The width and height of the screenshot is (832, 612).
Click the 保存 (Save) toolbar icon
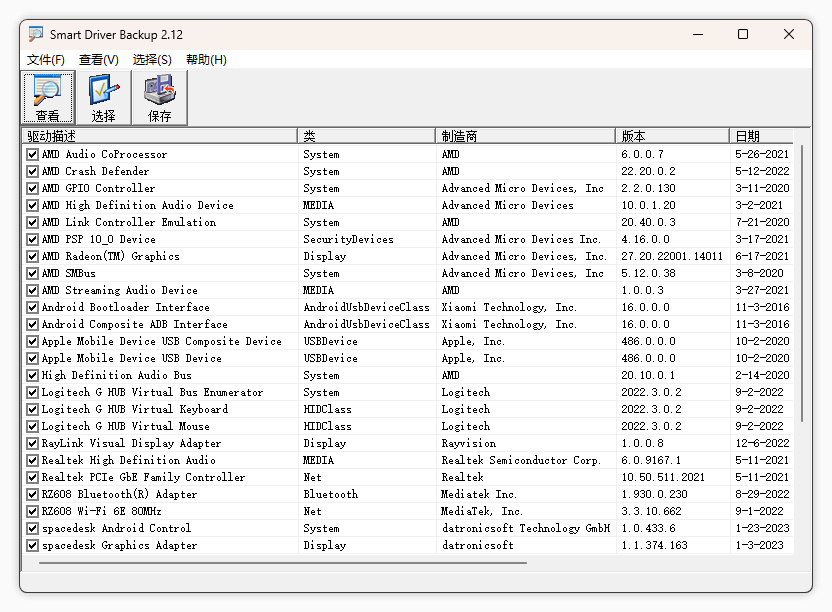160,98
